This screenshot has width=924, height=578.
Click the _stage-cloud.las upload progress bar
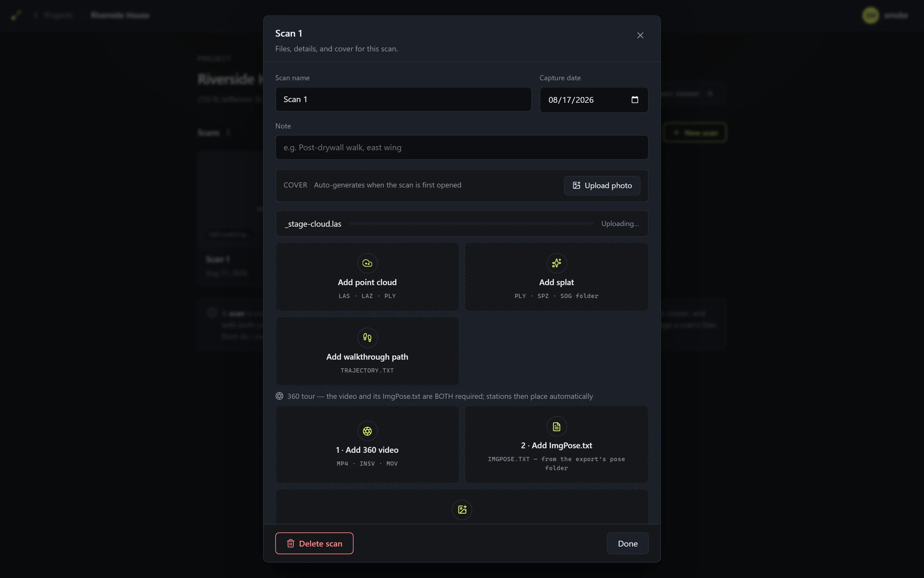(x=471, y=223)
